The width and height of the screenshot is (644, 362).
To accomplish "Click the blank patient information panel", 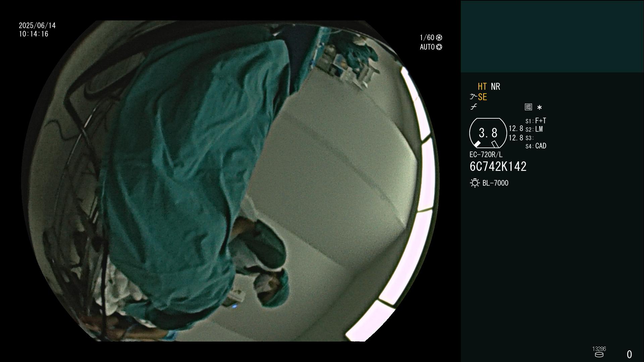I will [x=552, y=36].
